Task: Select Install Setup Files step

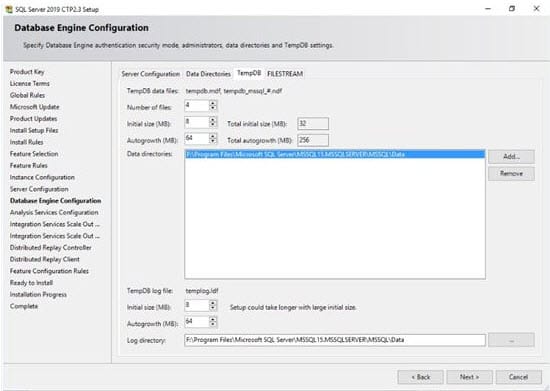Action: click(34, 130)
